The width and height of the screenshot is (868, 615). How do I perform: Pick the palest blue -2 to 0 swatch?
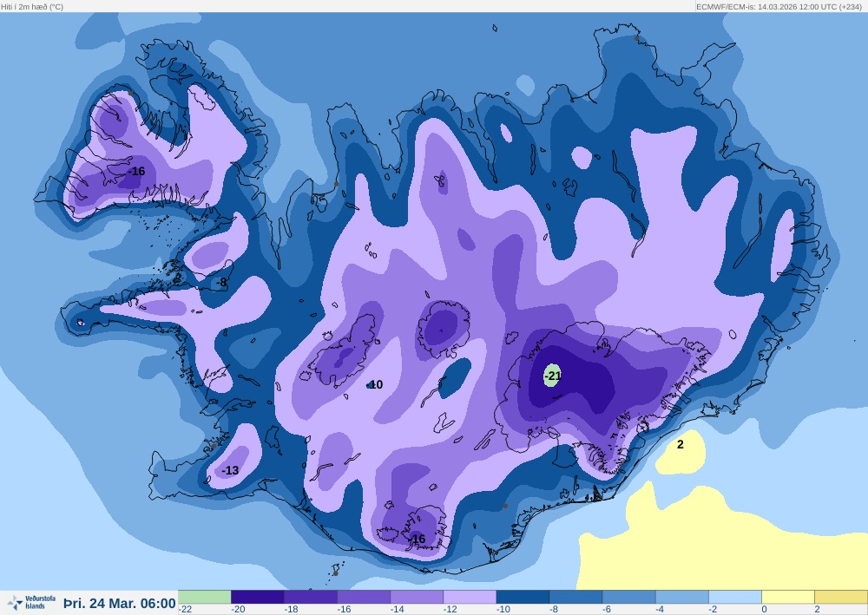tap(736, 597)
